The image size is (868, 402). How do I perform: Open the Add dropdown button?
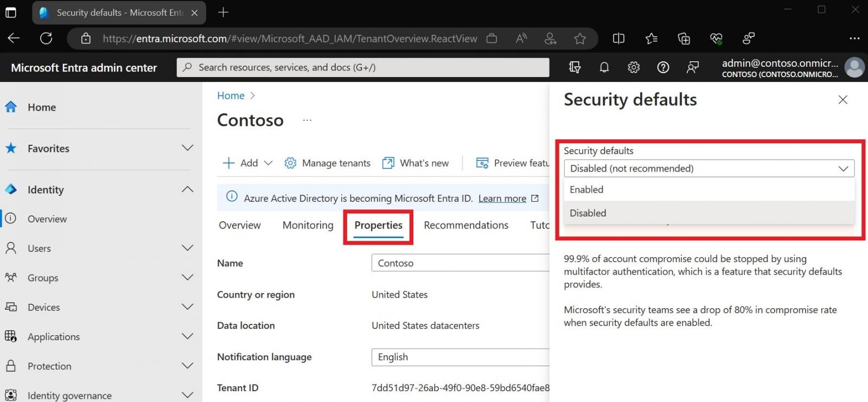(x=247, y=163)
